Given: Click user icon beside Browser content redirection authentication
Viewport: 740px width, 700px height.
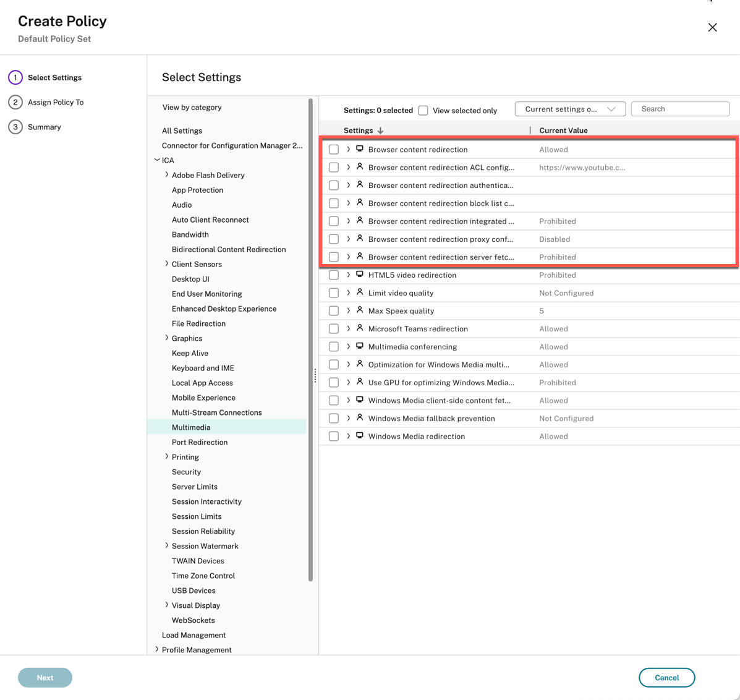Looking at the screenshot, I should click(360, 185).
